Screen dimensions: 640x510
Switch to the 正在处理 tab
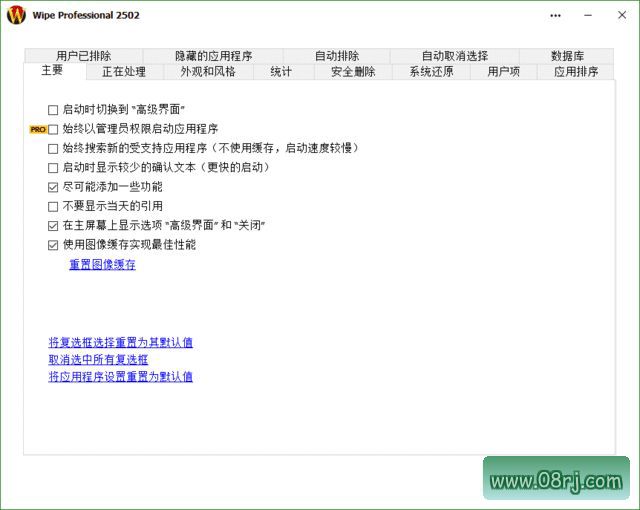(x=124, y=72)
